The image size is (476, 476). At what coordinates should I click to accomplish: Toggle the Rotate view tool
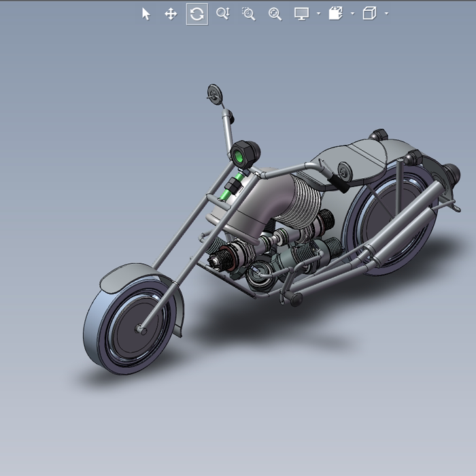(197, 14)
